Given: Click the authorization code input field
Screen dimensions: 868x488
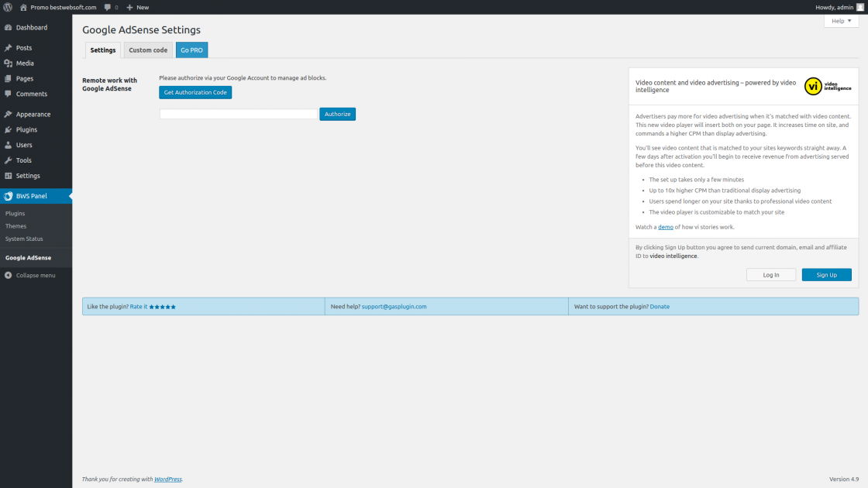Looking at the screenshot, I should [x=239, y=114].
